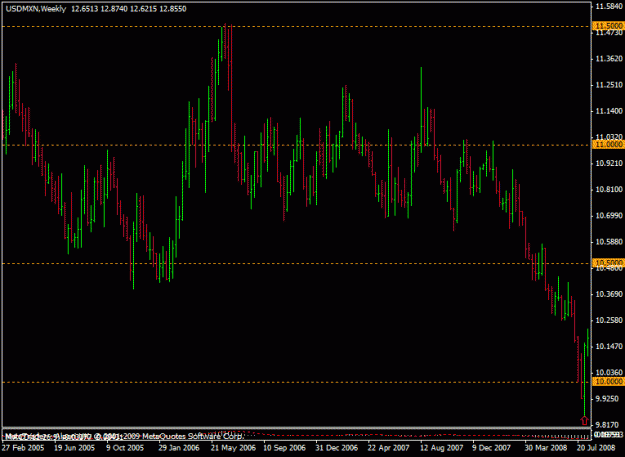The height and width of the screenshot is (457, 625).
Task: Click the orange 10.5000 level price tag
Action: point(608,263)
